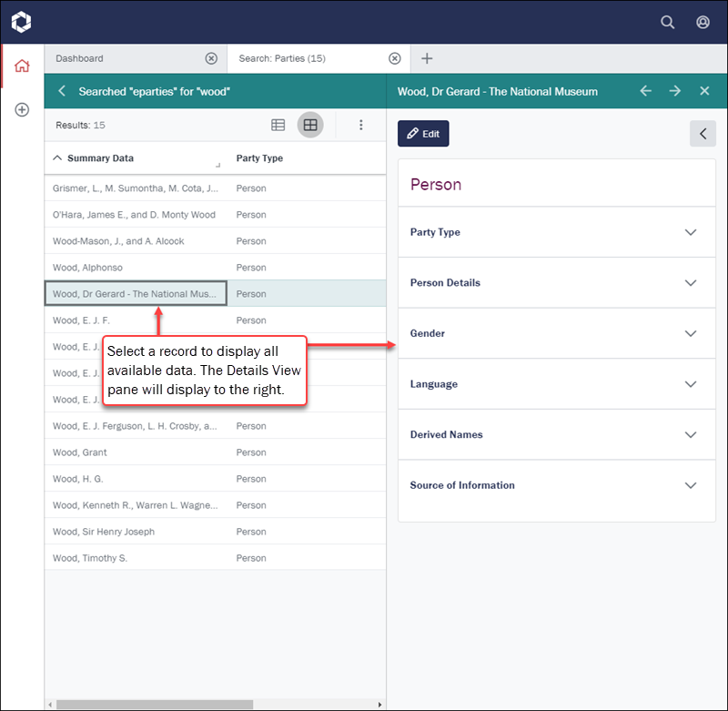Screen dimensions: 728x711
Task: Collapse the details pane with chevron button
Action: [x=703, y=134]
